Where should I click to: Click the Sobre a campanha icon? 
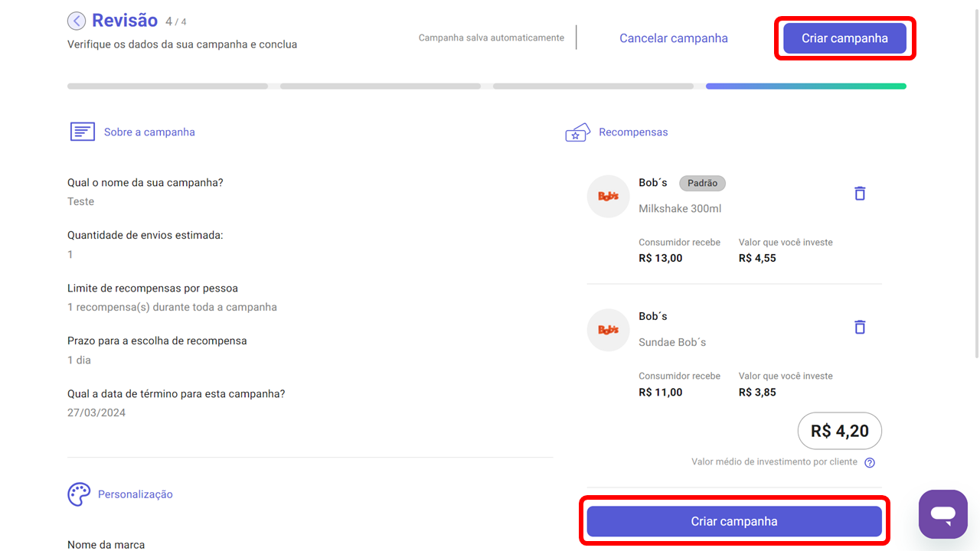pyautogui.click(x=83, y=132)
